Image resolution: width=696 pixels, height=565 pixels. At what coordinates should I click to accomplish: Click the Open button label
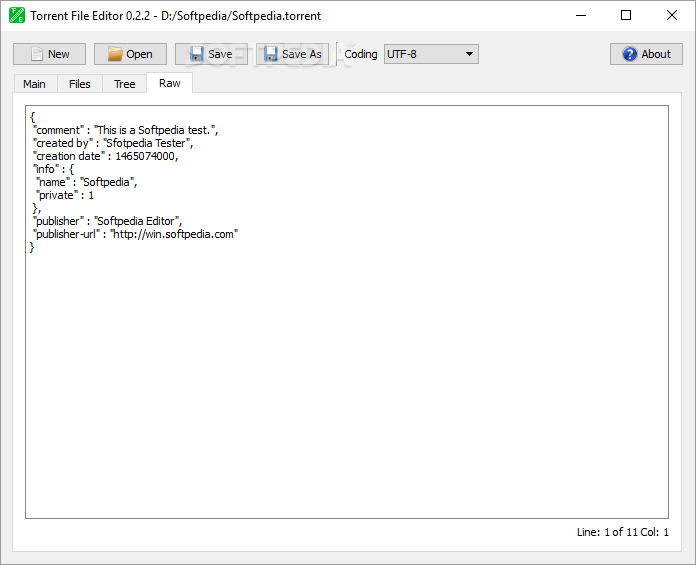click(x=139, y=54)
